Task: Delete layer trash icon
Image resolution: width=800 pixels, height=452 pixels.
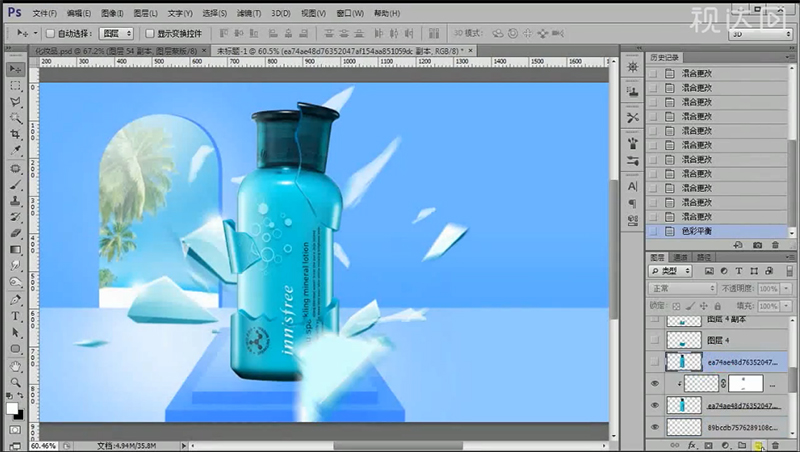Action: pyautogui.click(x=776, y=445)
